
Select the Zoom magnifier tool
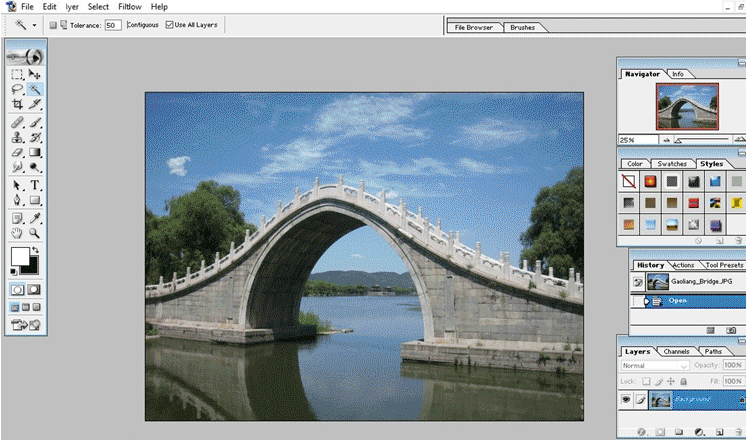click(34, 233)
